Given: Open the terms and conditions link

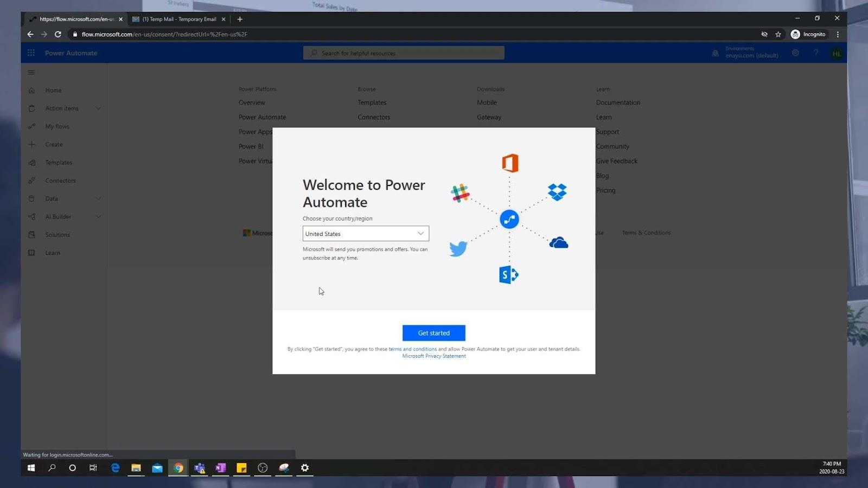Looking at the screenshot, I should pyautogui.click(x=412, y=349).
